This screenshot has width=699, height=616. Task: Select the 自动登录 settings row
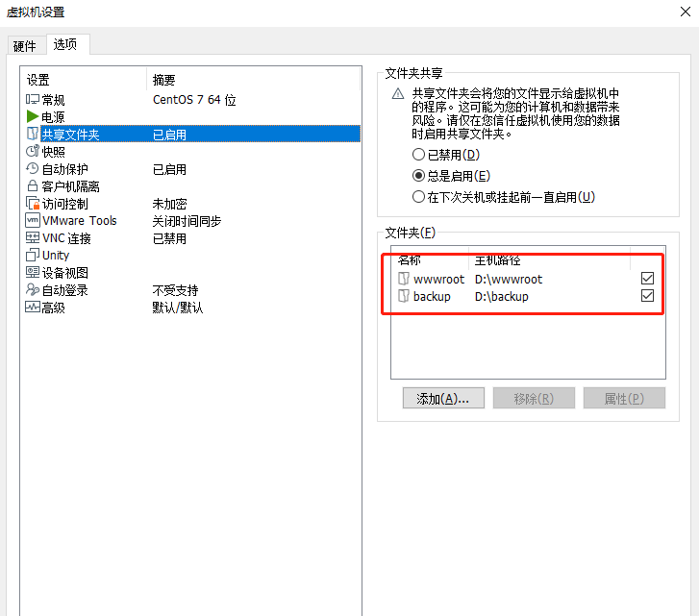[x=190, y=290]
